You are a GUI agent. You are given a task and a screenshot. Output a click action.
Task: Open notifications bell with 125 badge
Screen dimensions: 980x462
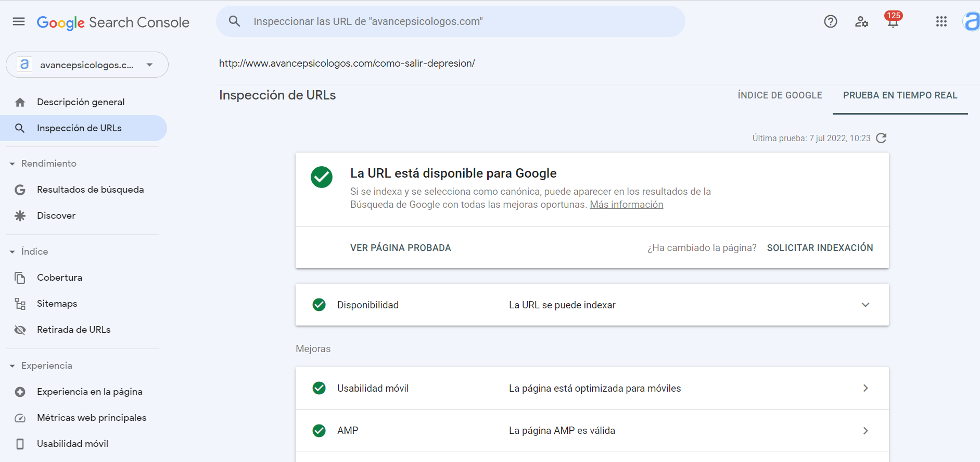pyautogui.click(x=893, y=20)
